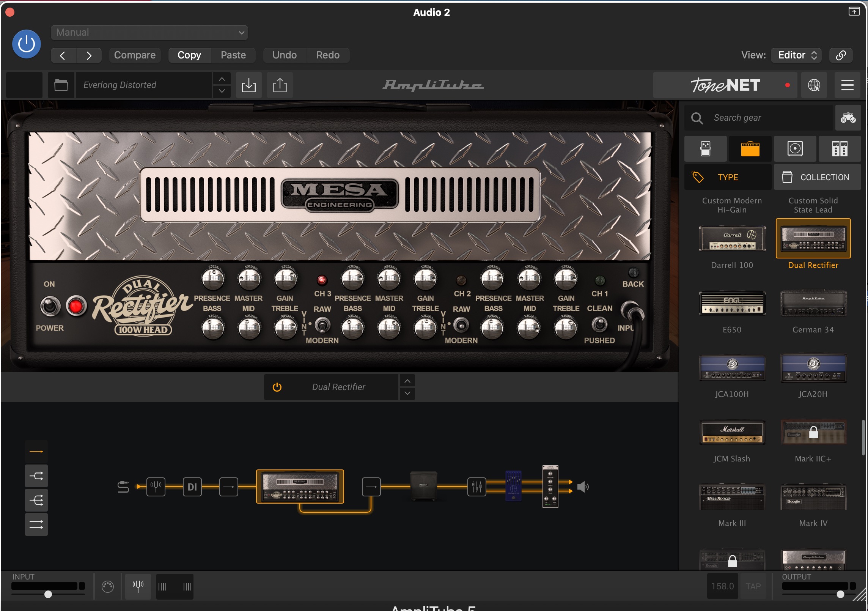Click the save preset download icon
The height and width of the screenshot is (611, 868).
(x=249, y=85)
